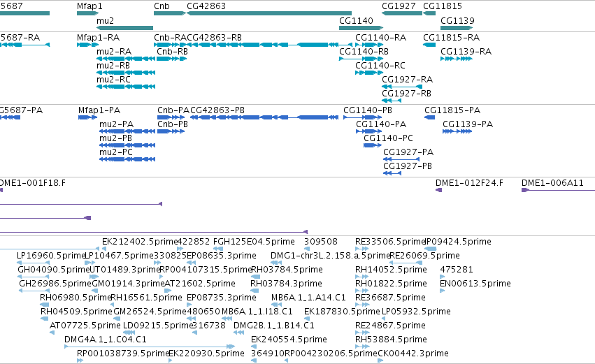This screenshot has height=364, width=595.
Task: Select the CG1140 gene label
Action: click(x=356, y=20)
